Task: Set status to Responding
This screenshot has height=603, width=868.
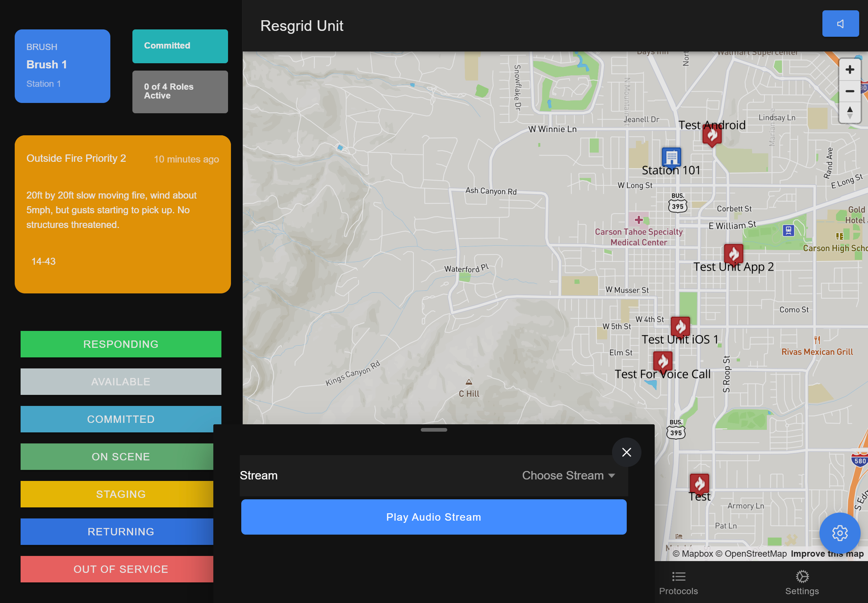Action: tap(121, 344)
